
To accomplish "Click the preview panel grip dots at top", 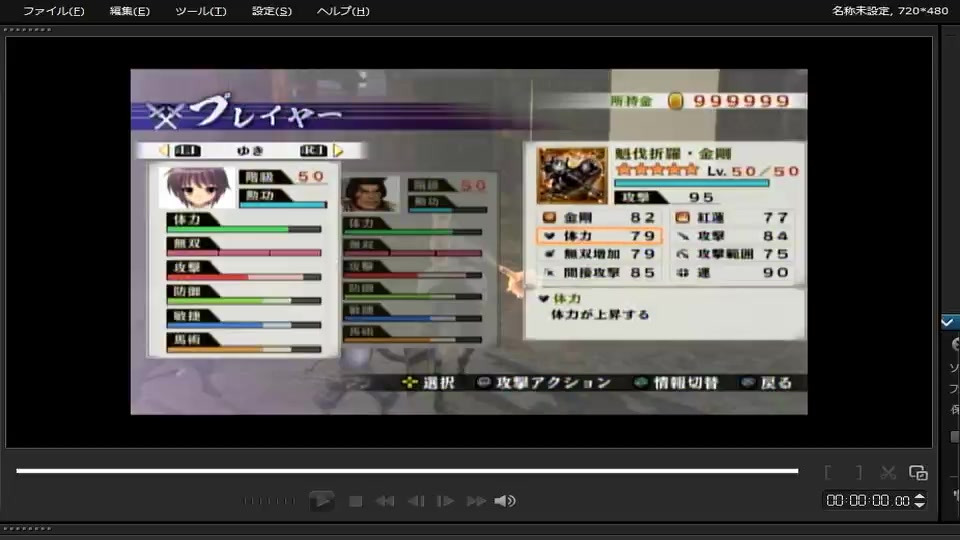I will [x=28, y=29].
